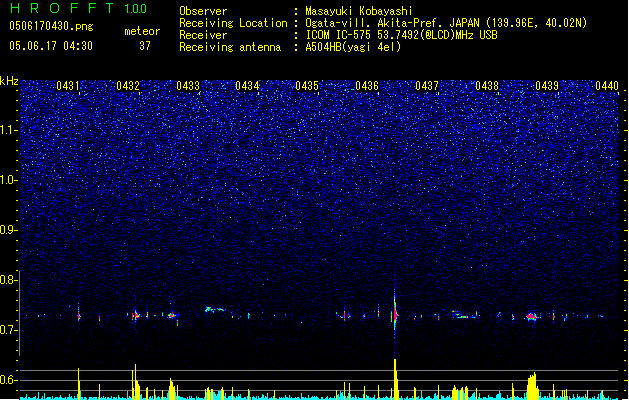Select the Receiving antenna label

pos(230,47)
